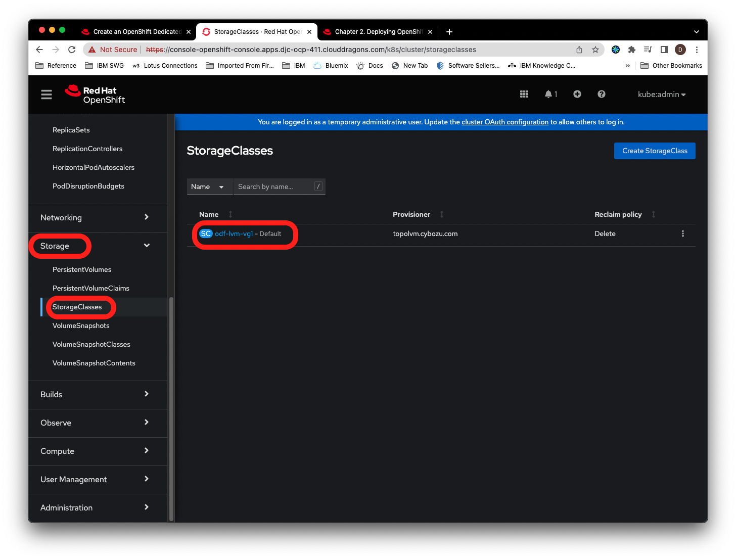Viewport: 736px width, 560px height.
Task: Follow the cluster OAuth configuration link
Action: (x=505, y=122)
